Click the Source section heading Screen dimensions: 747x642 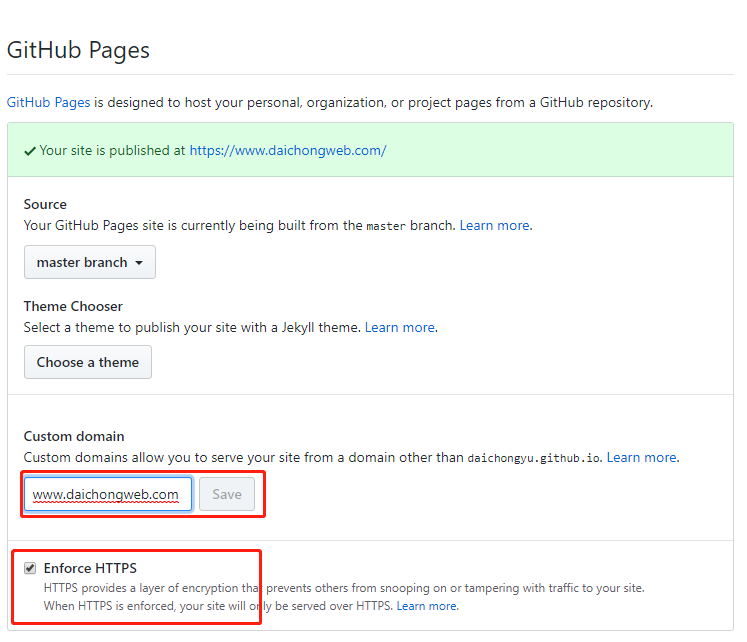coord(45,204)
